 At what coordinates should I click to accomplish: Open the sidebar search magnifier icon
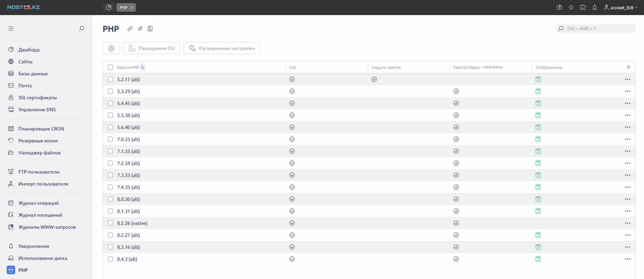click(x=82, y=29)
